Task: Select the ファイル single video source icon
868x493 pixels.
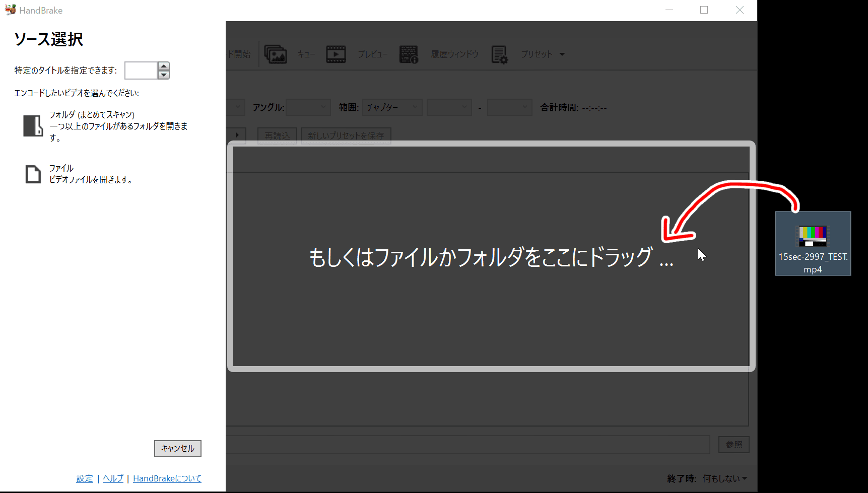Action: 33,174
